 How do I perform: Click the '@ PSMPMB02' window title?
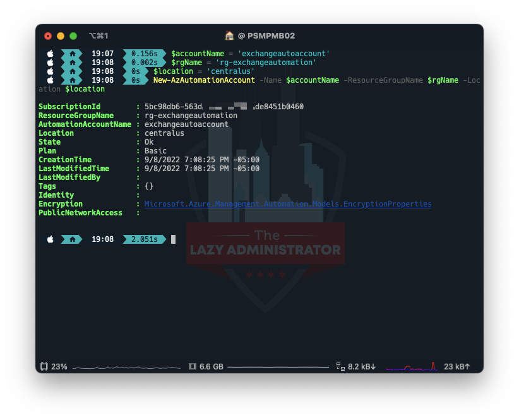pos(266,36)
